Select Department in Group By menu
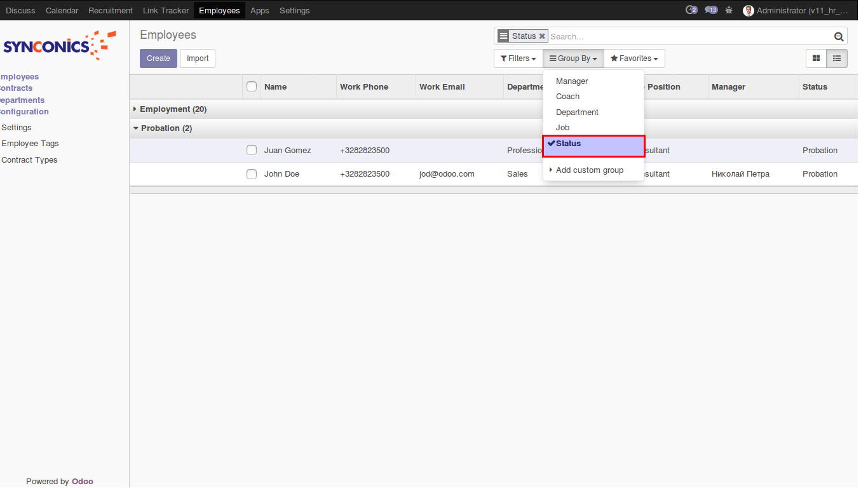868x488 pixels. [577, 112]
